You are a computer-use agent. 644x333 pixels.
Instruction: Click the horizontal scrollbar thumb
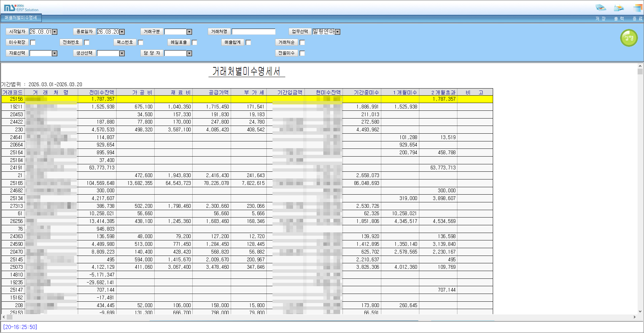pos(9,317)
